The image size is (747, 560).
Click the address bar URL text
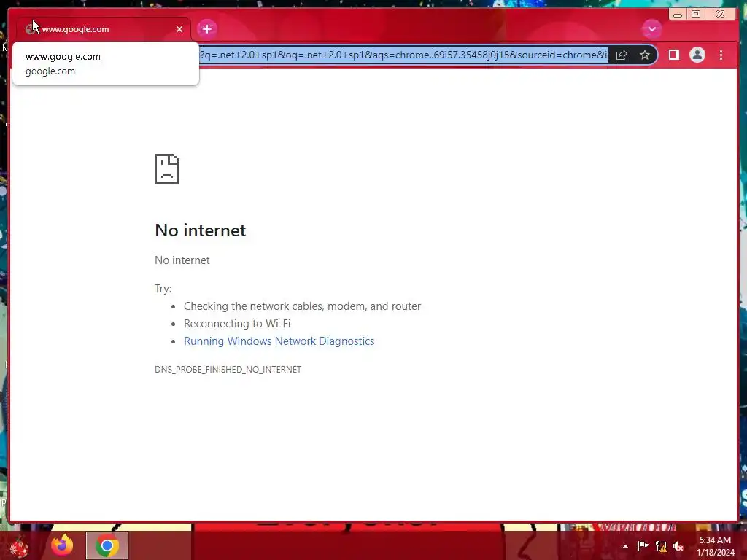(x=404, y=55)
